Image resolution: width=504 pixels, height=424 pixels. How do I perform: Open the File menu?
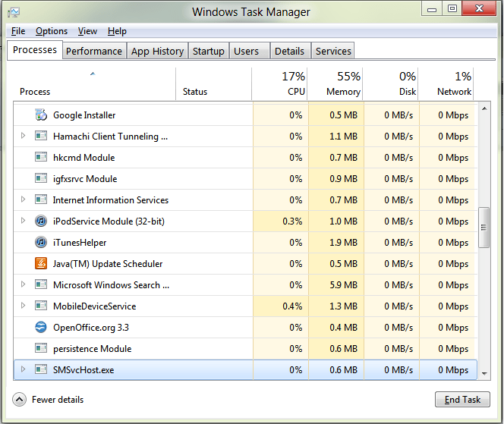click(18, 31)
